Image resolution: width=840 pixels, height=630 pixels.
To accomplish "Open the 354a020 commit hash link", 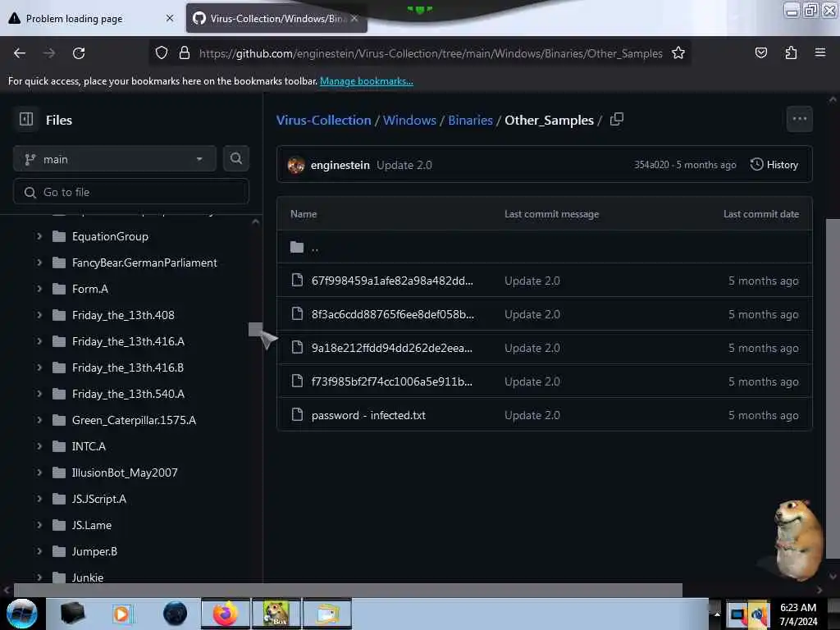I will point(651,165).
